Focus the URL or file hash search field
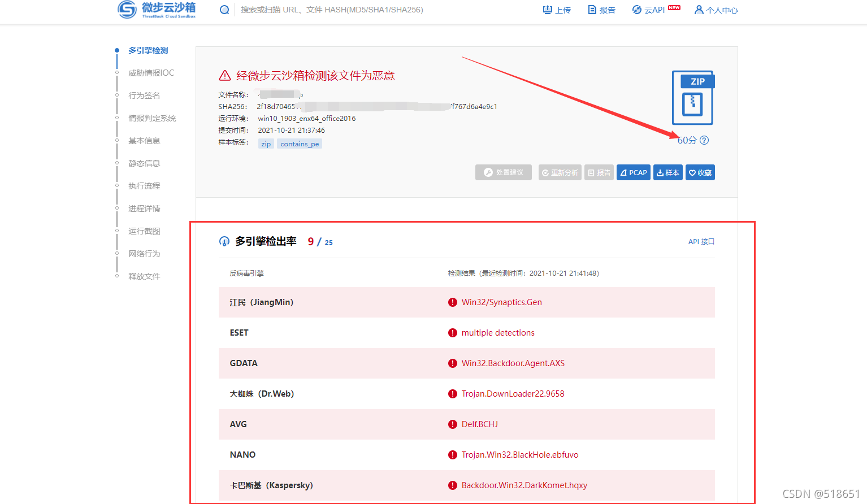 point(332,10)
